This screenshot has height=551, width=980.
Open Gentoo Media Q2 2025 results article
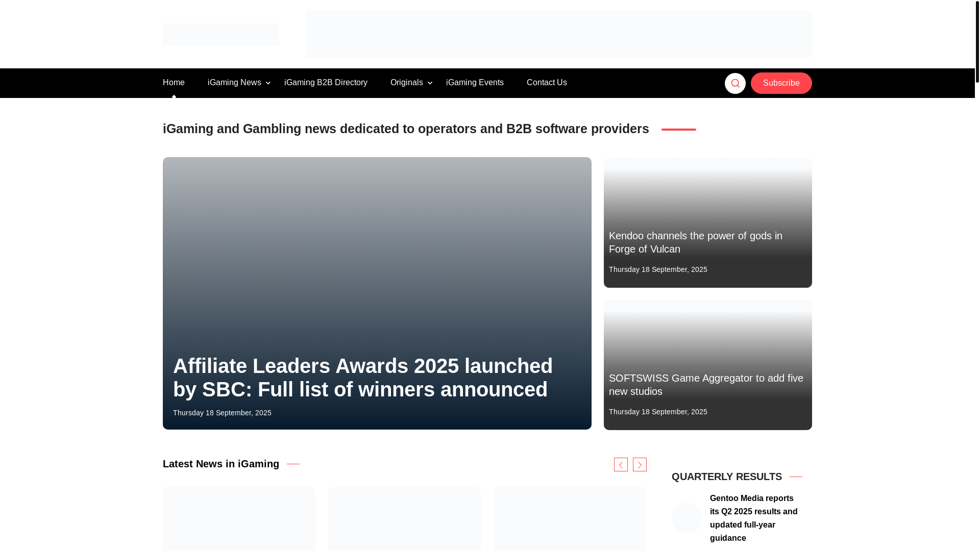click(753, 518)
